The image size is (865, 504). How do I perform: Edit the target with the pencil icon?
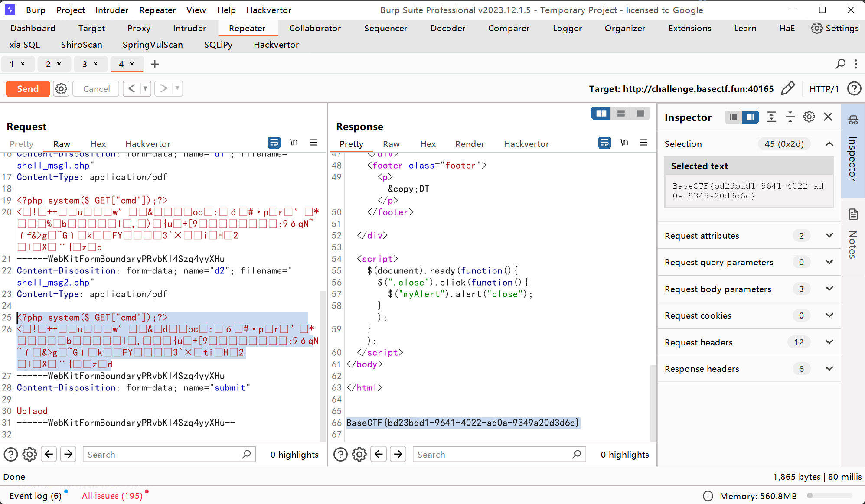coord(788,89)
